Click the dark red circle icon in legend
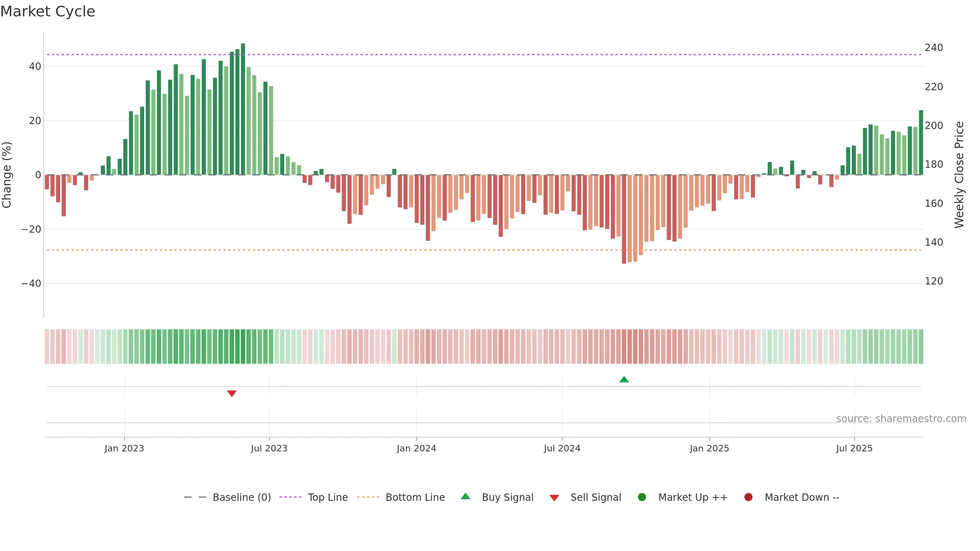 [x=748, y=497]
